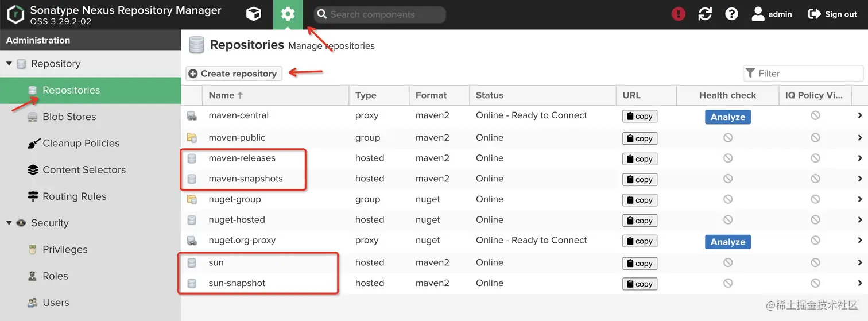This screenshot has height=321, width=868.
Task: Collapse the Security tree section
Action: tap(9, 223)
